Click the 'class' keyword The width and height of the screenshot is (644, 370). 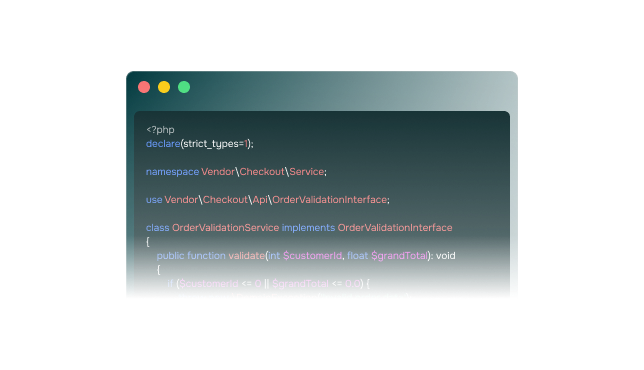click(x=157, y=228)
